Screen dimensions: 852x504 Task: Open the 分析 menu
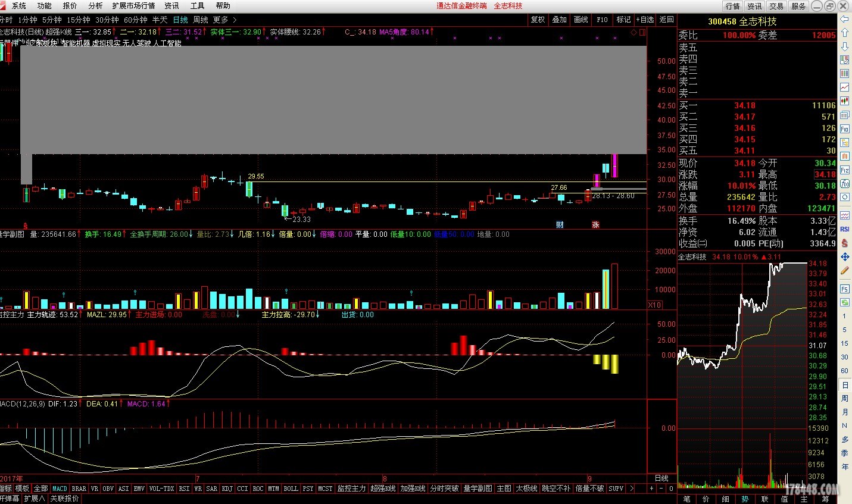click(95, 6)
